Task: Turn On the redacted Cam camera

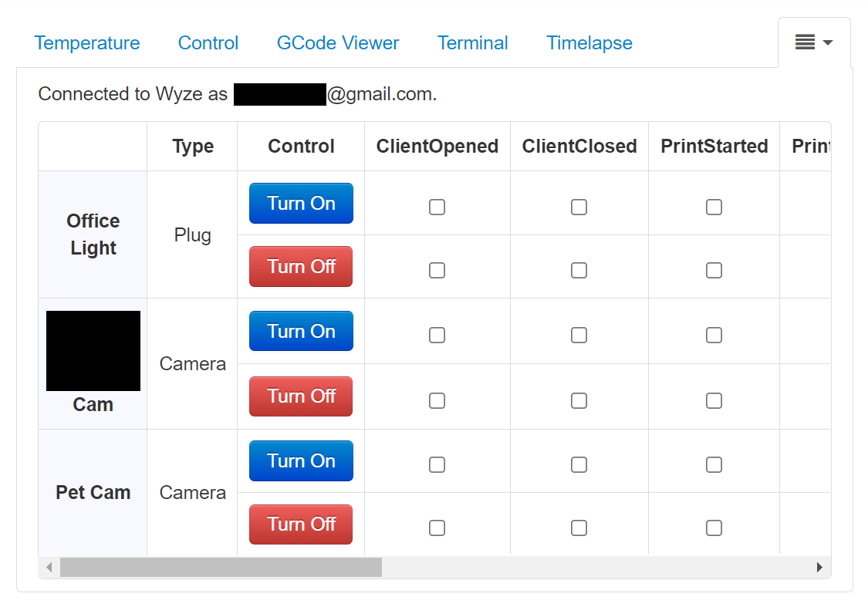Action: tap(301, 331)
